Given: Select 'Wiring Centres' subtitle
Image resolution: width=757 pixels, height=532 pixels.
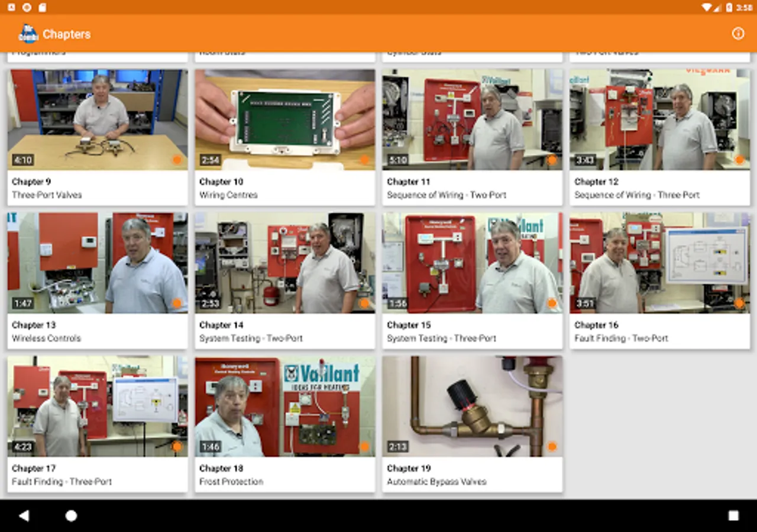Looking at the screenshot, I should [x=228, y=195].
